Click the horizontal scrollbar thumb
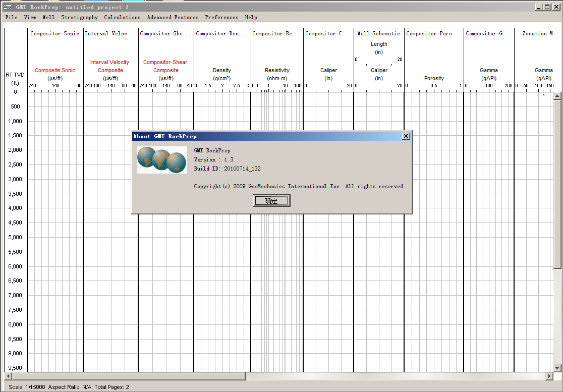This screenshot has height=392, width=563. click(129, 376)
